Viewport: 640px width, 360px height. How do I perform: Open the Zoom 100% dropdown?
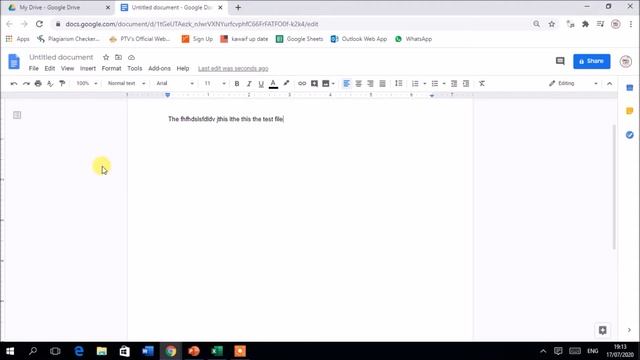pos(87,83)
